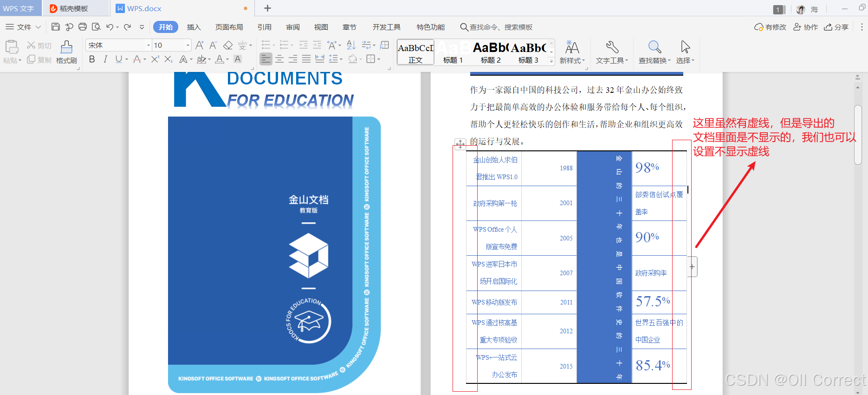Open the Text Tools (文字工具) menu
Screen dimensions: 868x395
pyautogui.click(x=612, y=52)
